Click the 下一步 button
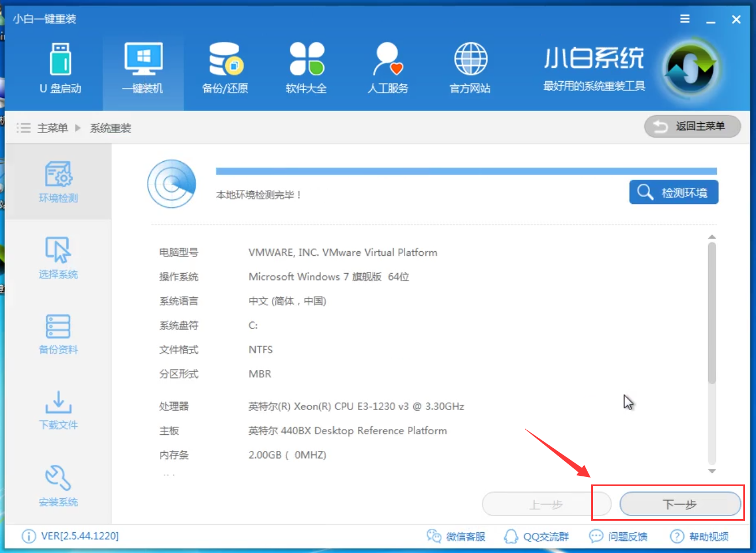 click(680, 504)
